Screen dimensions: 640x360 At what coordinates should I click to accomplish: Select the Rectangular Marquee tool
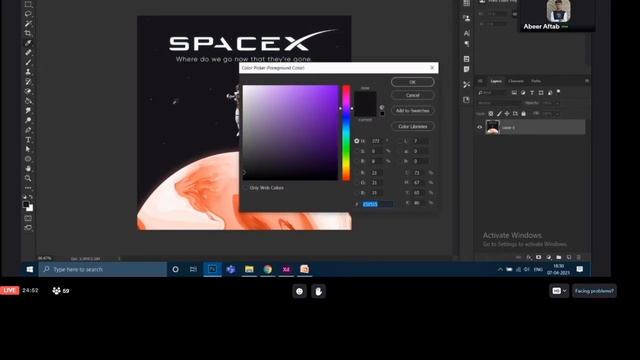click(x=28, y=4)
